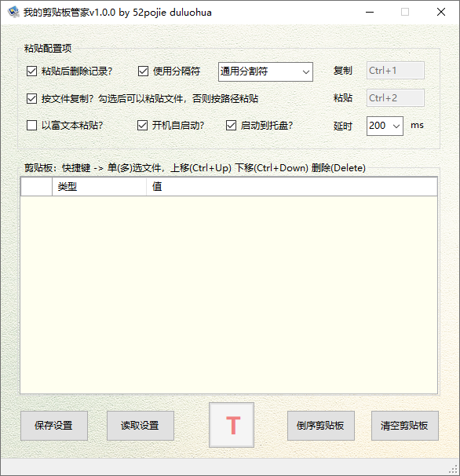Expand the 200 ms delay dropdown

(385, 126)
